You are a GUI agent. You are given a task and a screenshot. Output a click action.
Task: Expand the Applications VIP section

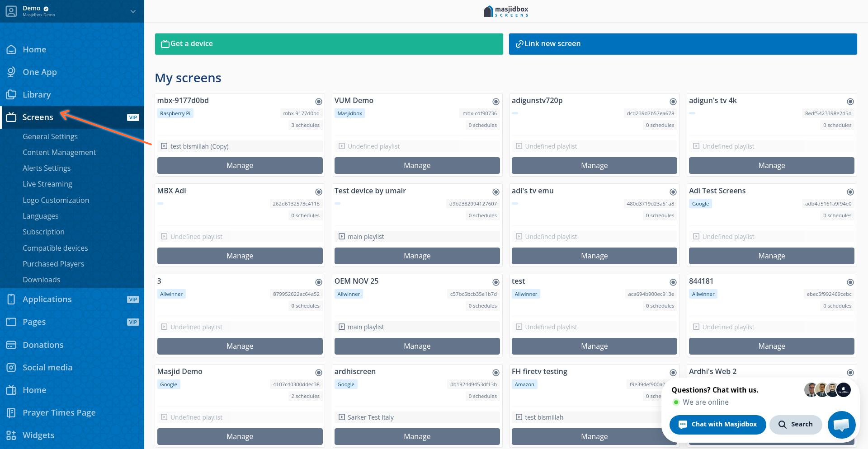pyautogui.click(x=47, y=299)
